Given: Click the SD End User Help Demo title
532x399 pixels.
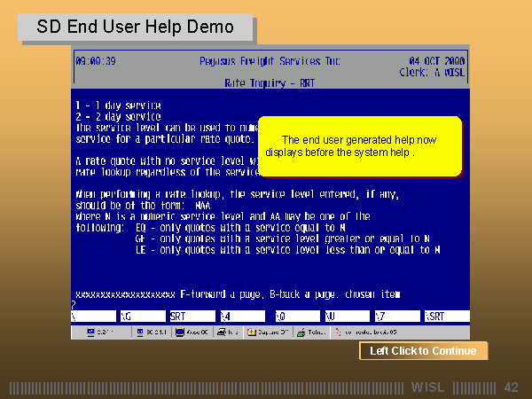Looking at the screenshot, I should [136, 27].
